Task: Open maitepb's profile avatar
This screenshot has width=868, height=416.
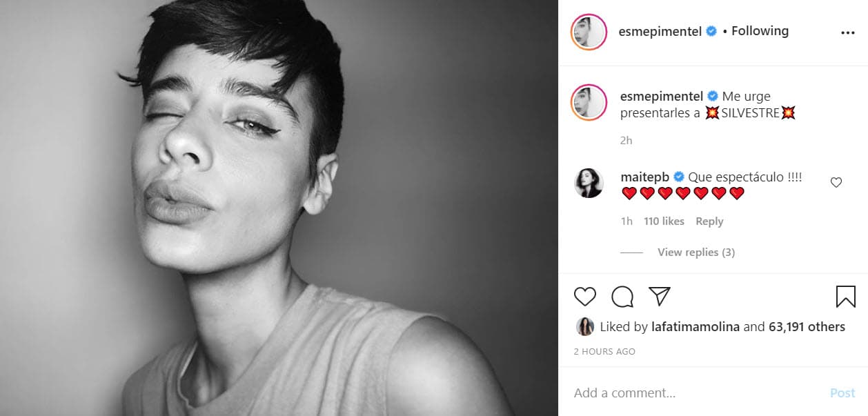Action: pos(589,183)
